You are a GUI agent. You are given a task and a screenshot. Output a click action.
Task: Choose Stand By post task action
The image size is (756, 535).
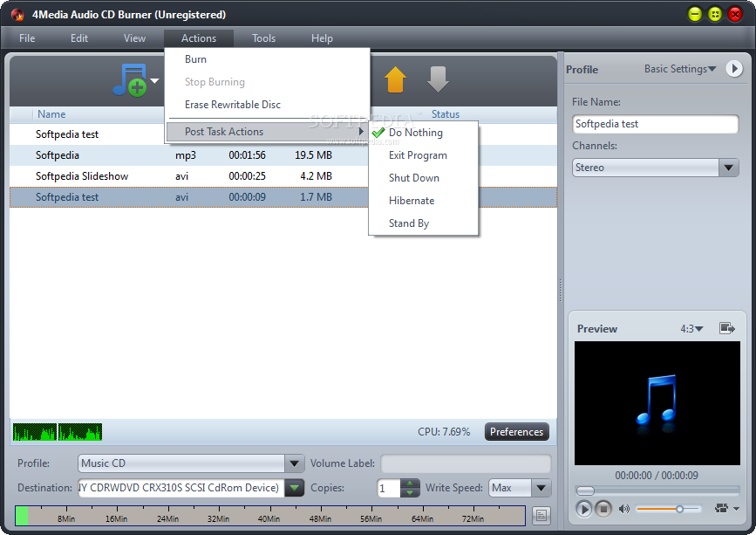tap(423, 223)
